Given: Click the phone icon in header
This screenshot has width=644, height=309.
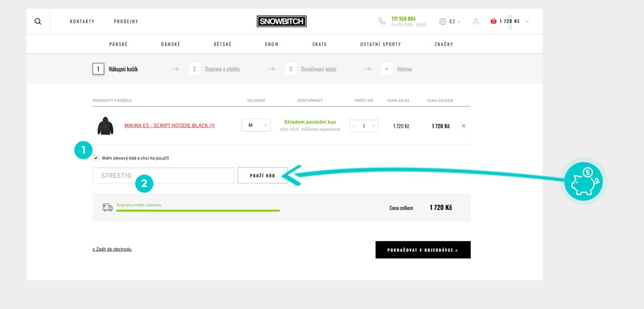Looking at the screenshot, I should point(382,21).
